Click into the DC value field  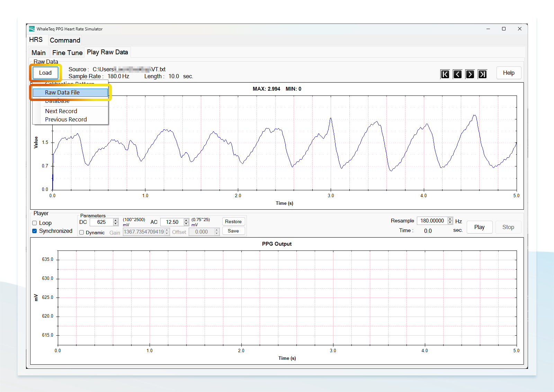tap(101, 222)
